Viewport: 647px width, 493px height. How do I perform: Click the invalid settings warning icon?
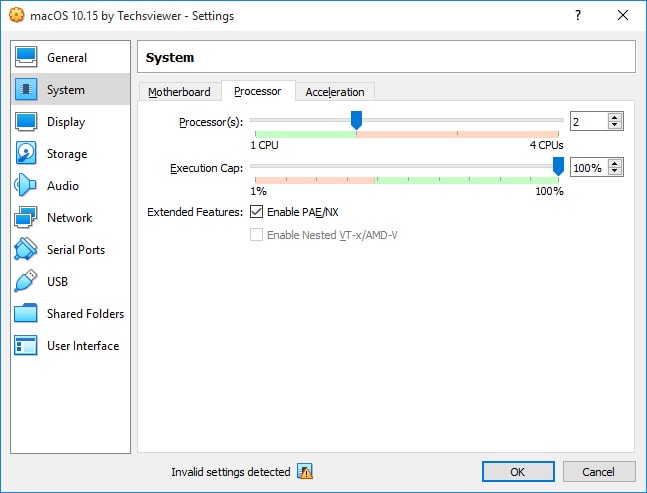305,472
